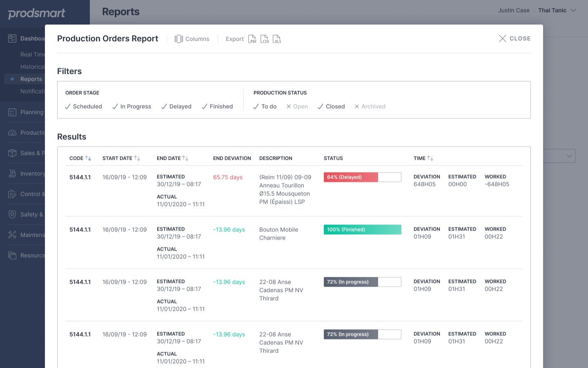Image resolution: width=588 pixels, height=368 pixels.
Task: Export report as CSV icon
Action: pyautogui.click(x=265, y=39)
